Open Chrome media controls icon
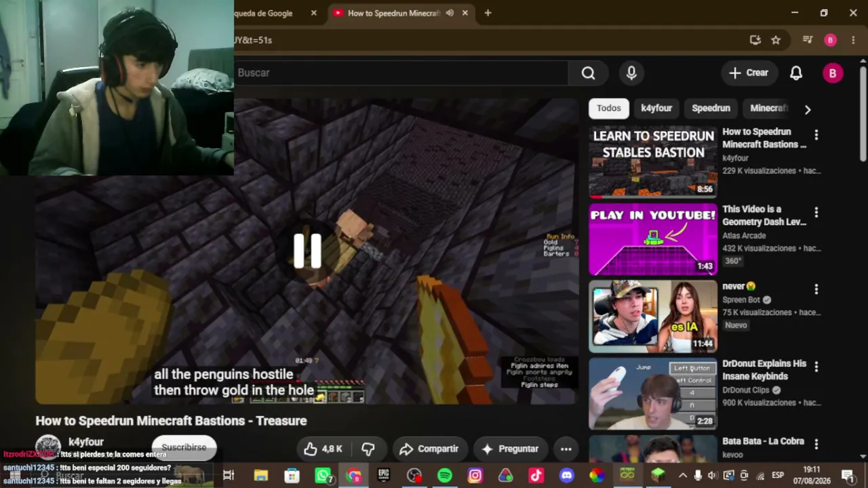The height and width of the screenshot is (488, 868). point(808,40)
